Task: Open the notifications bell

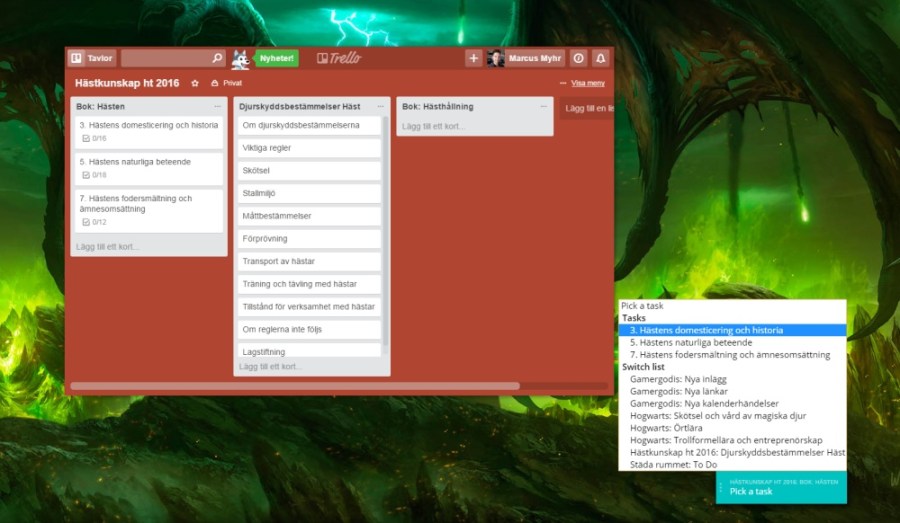Action: click(x=600, y=58)
